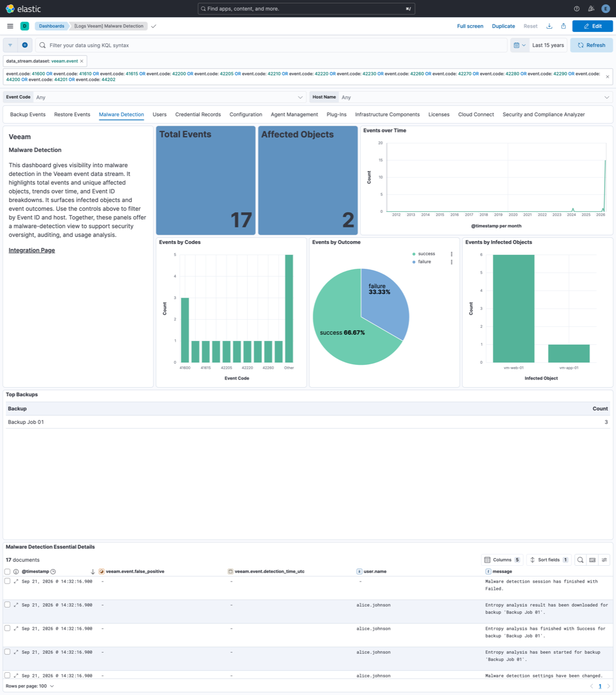The image size is (616, 695).
Task: Select the Malware detection settings changed row checkbox
Action: coord(7,675)
